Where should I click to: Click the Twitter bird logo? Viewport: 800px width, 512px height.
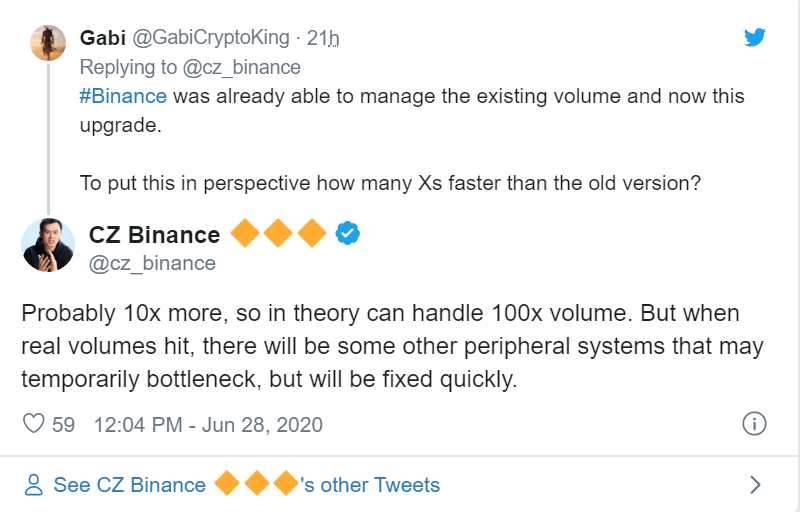[755, 38]
